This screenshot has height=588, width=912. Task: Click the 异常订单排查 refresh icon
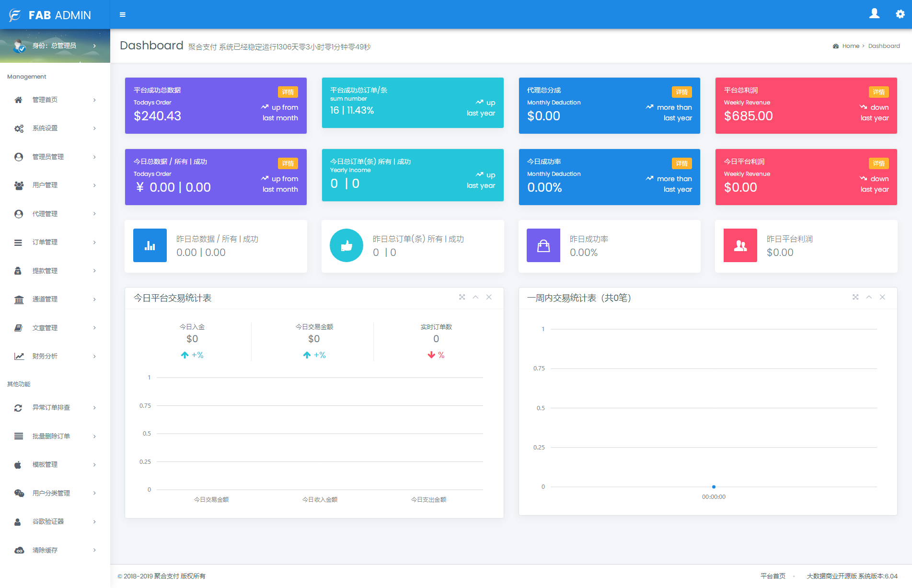tap(19, 407)
